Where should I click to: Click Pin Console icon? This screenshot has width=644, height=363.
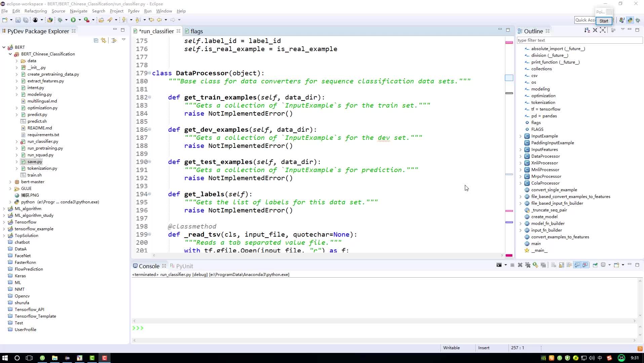tap(595, 265)
